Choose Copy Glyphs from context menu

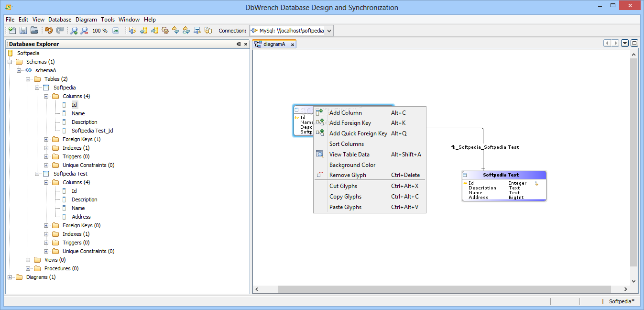[369, 197]
